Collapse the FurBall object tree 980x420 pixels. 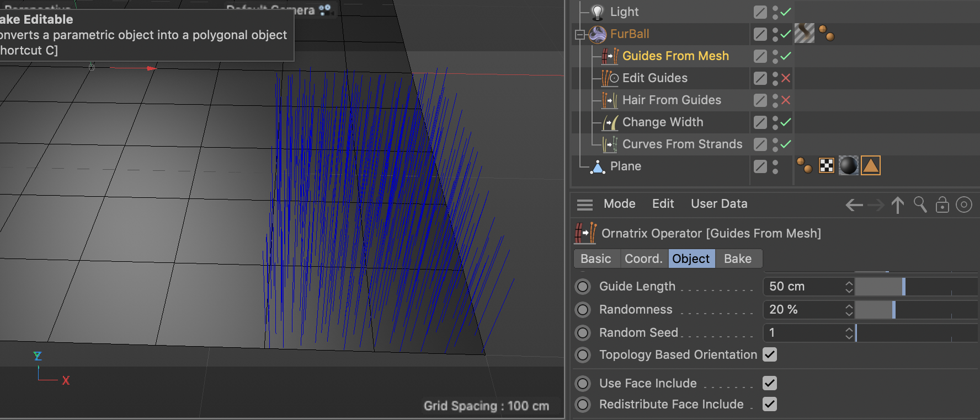pos(579,35)
